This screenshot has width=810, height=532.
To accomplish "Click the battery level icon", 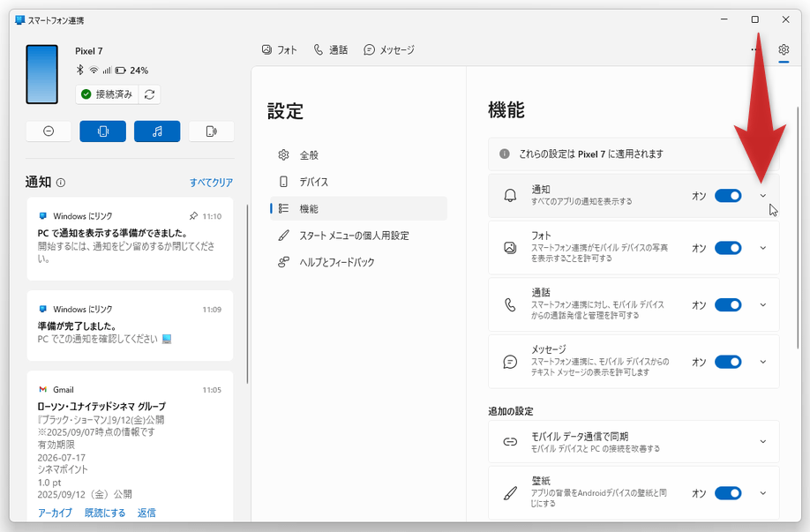I will click(x=120, y=71).
